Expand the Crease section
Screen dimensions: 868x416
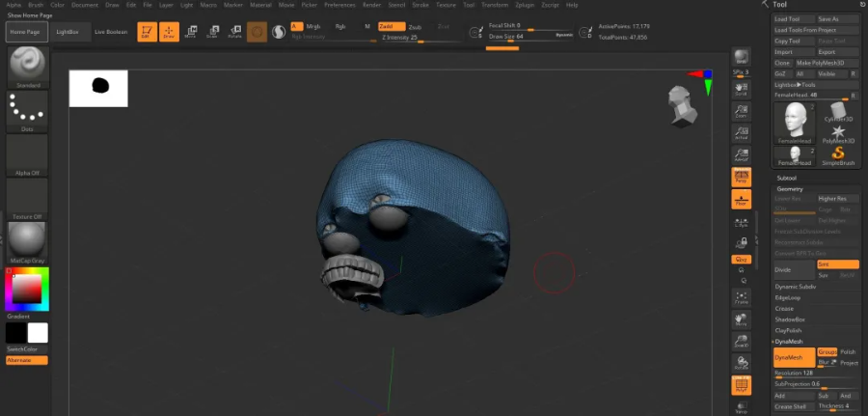[x=784, y=309]
